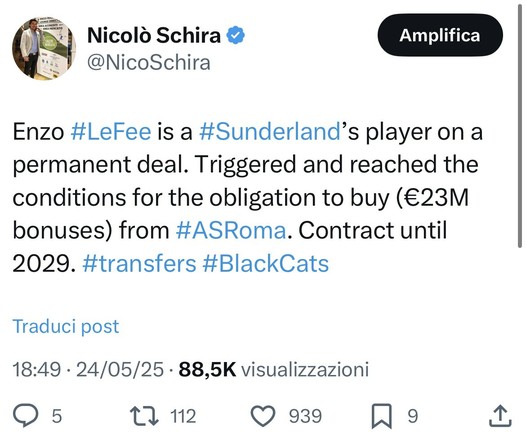
Task: Open the #Sunderland hashtag
Action: tap(270, 132)
